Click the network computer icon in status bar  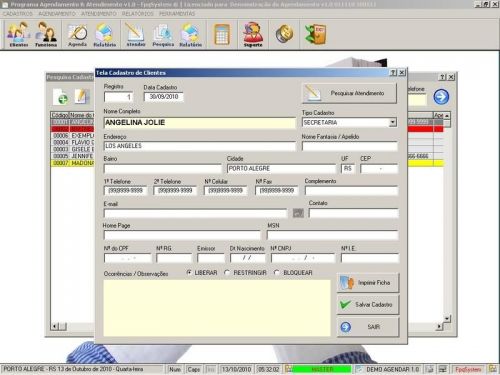point(443,369)
